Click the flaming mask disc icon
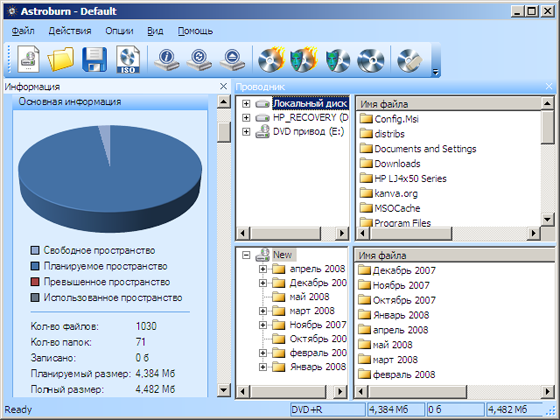This screenshot has width=560, height=420. click(x=304, y=59)
